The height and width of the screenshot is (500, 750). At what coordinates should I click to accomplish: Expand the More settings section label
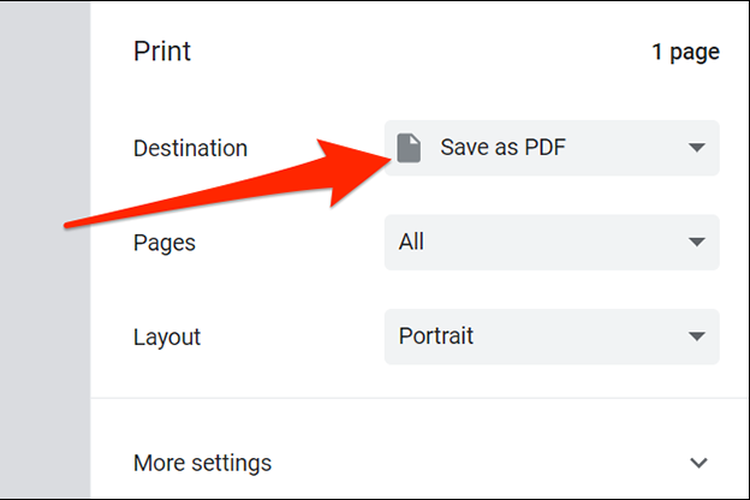pyautogui.click(x=202, y=463)
